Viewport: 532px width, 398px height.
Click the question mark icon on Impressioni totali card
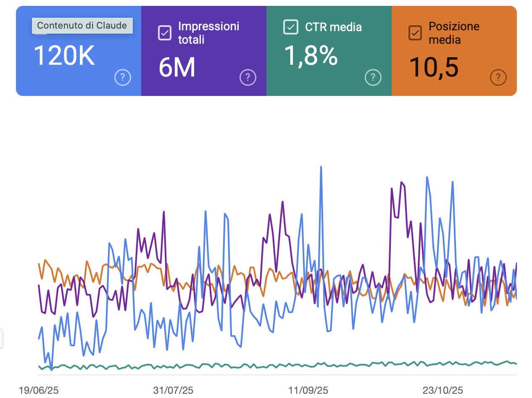click(248, 77)
